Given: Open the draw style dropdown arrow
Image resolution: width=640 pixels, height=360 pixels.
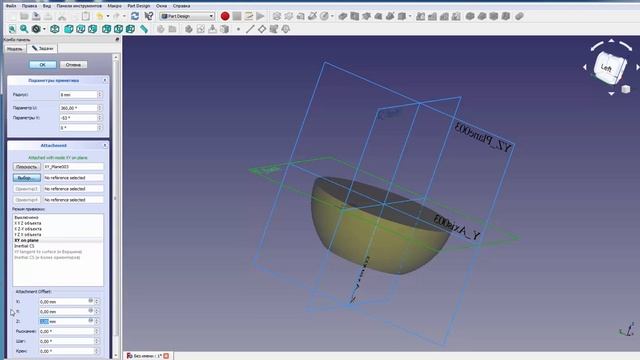Looking at the screenshot, I should click(x=44, y=29).
